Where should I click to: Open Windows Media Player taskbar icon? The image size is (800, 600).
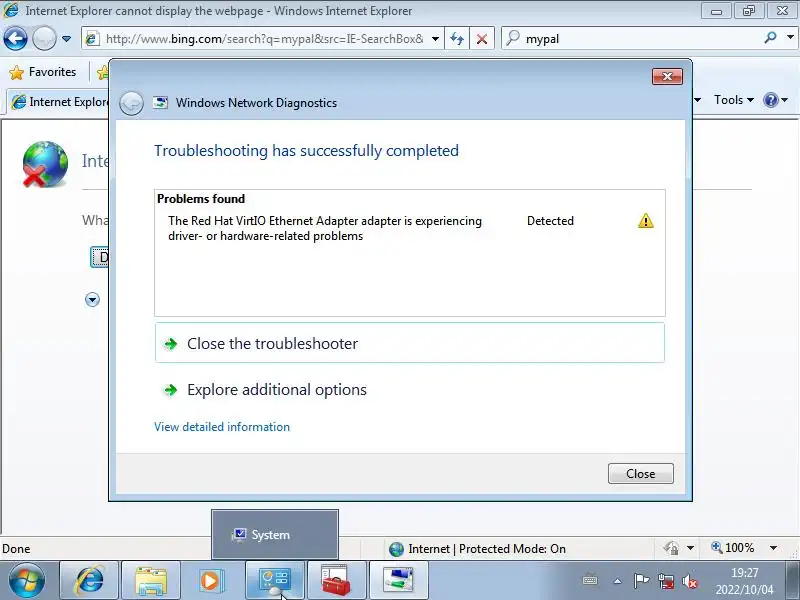(x=212, y=581)
